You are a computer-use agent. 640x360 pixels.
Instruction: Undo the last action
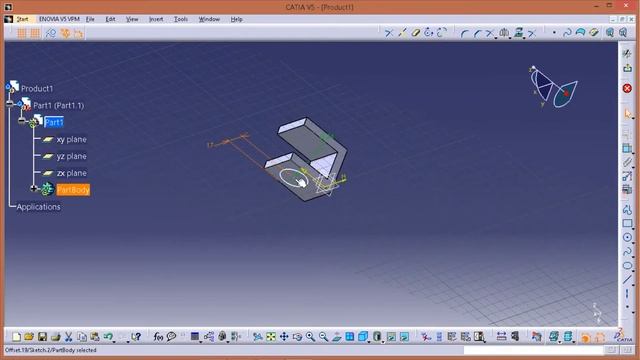(108, 337)
